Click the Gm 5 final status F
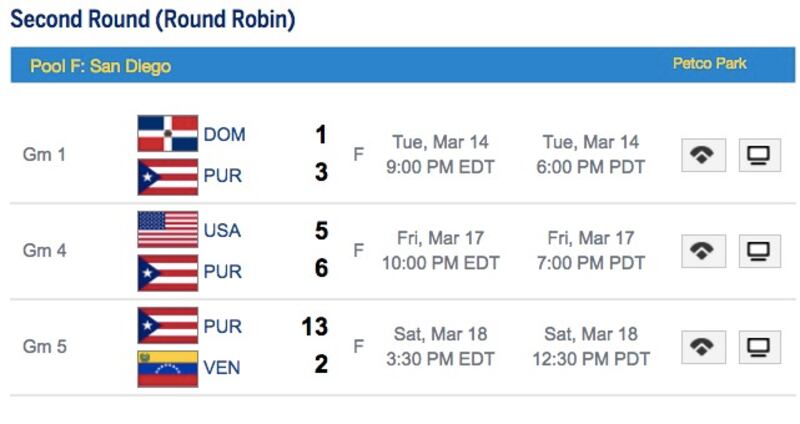 coord(358,347)
